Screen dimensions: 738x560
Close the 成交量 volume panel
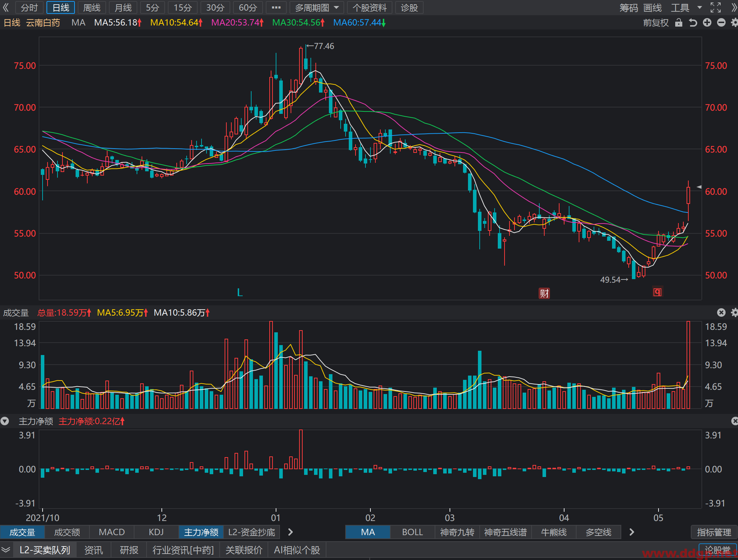coord(721,312)
